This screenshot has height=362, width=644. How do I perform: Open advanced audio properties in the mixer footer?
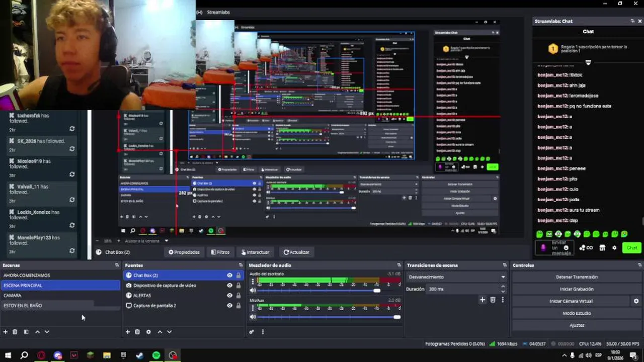(252, 332)
